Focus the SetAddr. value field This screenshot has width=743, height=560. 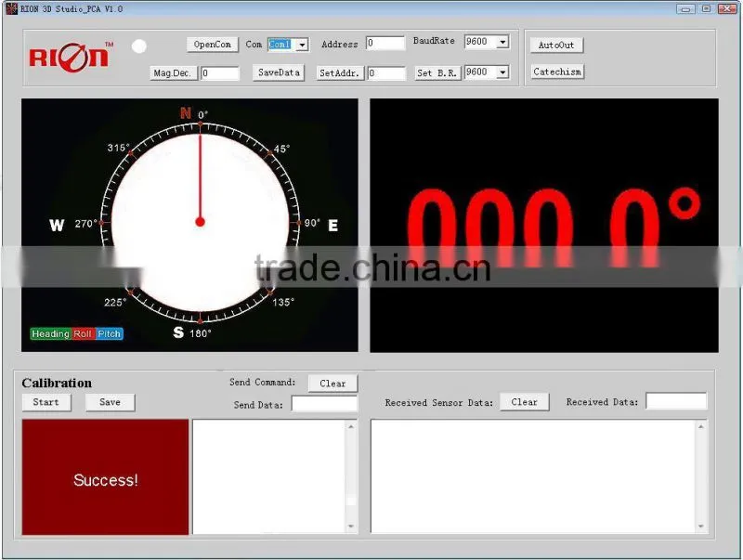coord(386,73)
